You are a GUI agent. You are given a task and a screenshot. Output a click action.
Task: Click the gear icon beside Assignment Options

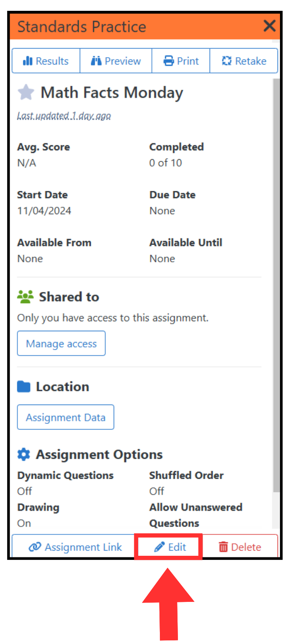pos(24,454)
